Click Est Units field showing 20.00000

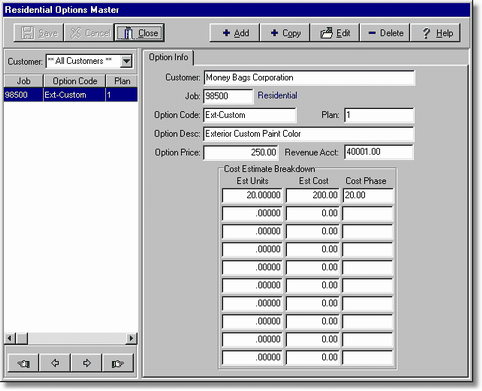(x=252, y=195)
